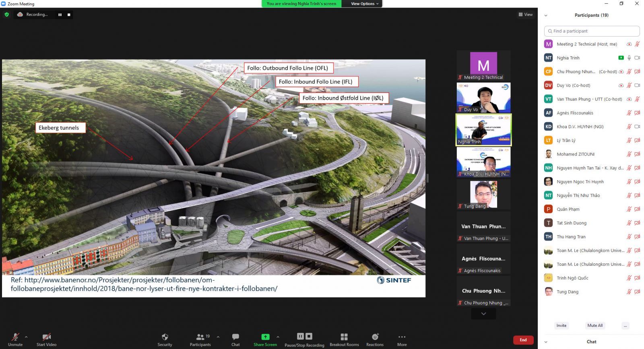The image size is (644, 349).
Task: Collapse the Chat panel header
Action: (x=546, y=342)
